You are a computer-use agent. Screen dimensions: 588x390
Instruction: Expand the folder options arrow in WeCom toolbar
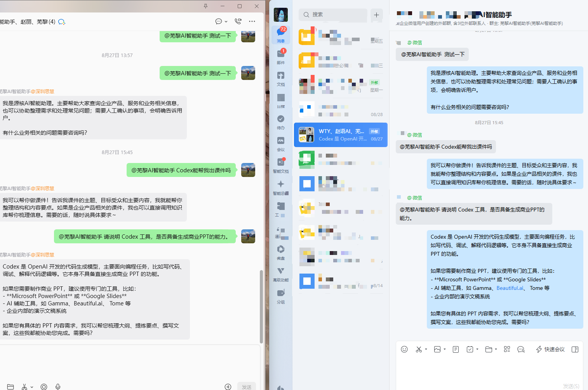click(496, 349)
